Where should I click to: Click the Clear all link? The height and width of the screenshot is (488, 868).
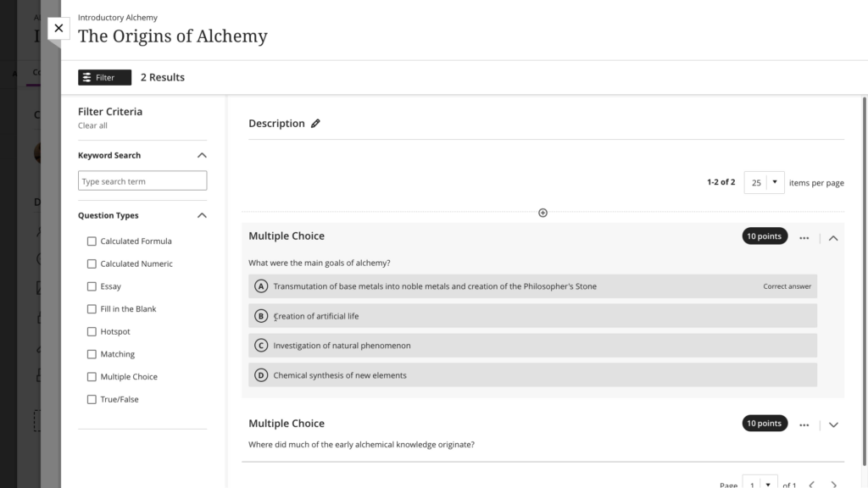[x=92, y=125]
